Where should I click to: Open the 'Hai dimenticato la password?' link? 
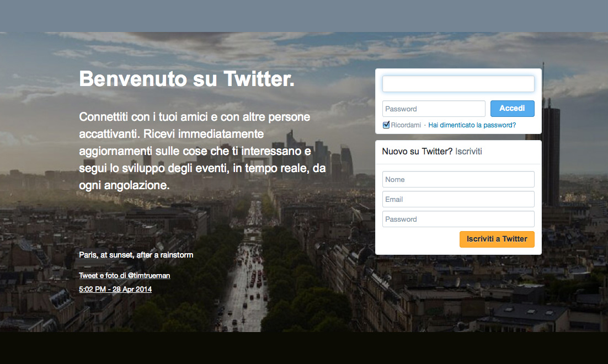[472, 125]
